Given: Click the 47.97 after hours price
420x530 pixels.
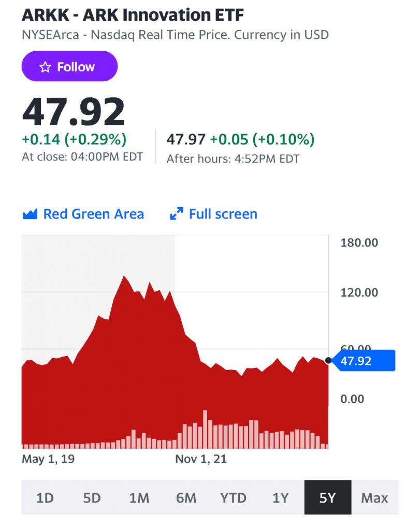Looking at the screenshot, I should click(x=185, y=139).
